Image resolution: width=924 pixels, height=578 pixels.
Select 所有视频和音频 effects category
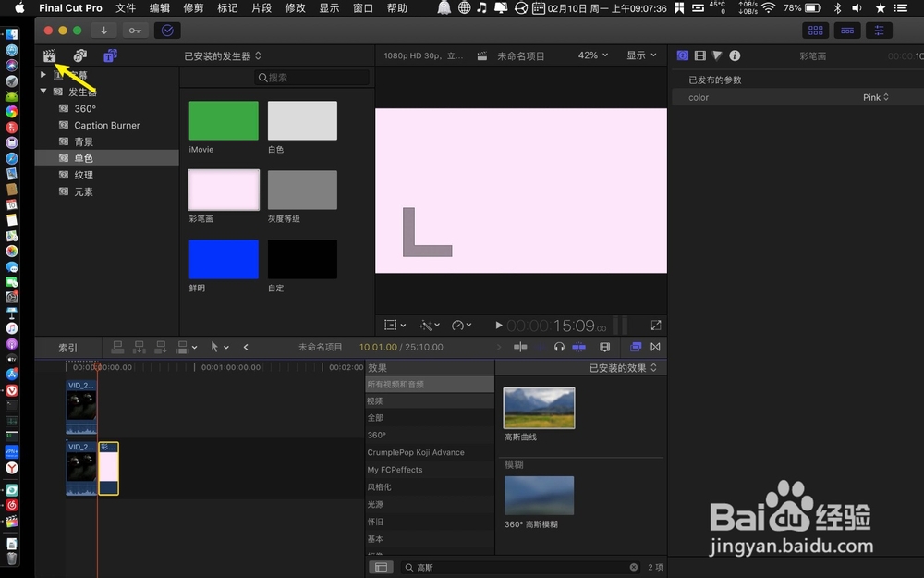430,385
